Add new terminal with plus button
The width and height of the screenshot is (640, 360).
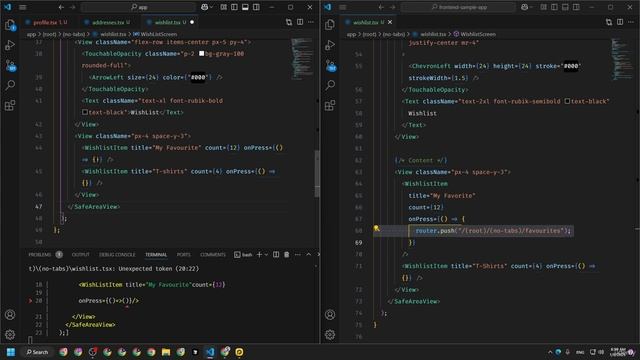coord(259,254)
